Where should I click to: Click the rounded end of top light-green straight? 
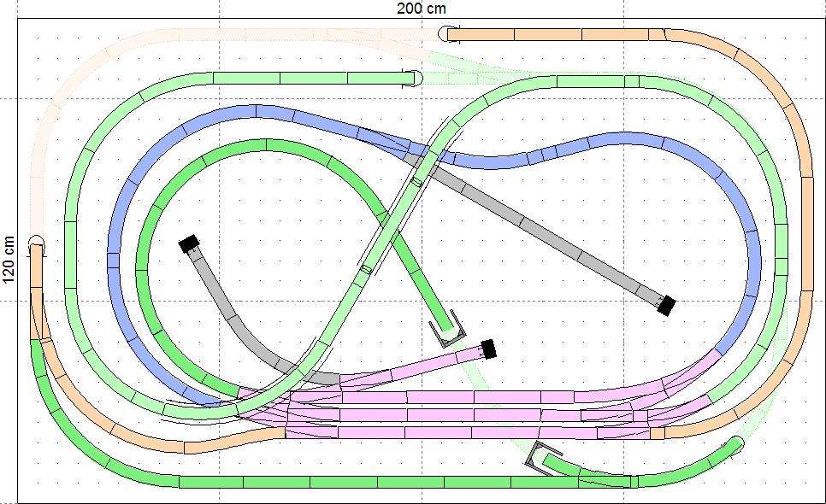[x=414, y=79]
